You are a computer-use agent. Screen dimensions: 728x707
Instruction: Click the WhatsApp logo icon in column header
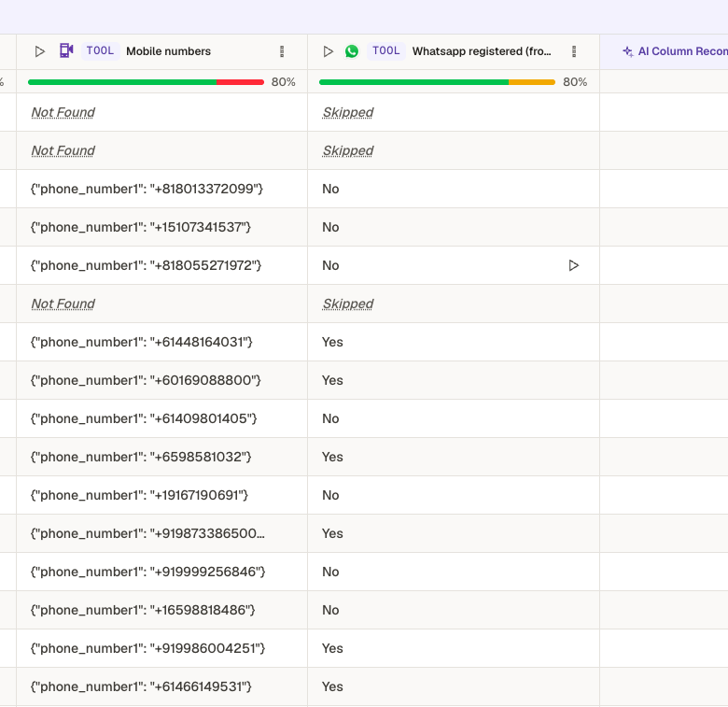point(352,51)
